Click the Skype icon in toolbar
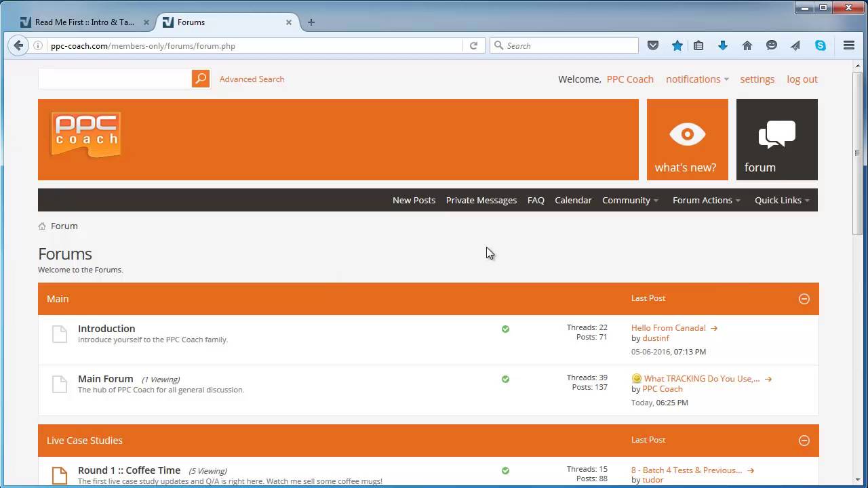868x488 pixels. pos(821,45)
